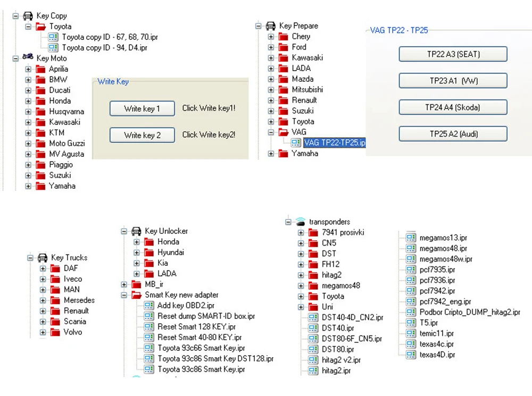Open Reset Smart 40-80 KEY.ipr
This screenshot has width=532, height=396.
(199, 338)
